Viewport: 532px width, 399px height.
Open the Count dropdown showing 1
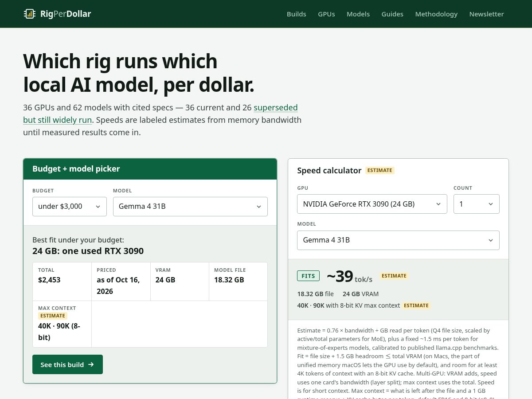click(x=477, y=204)
